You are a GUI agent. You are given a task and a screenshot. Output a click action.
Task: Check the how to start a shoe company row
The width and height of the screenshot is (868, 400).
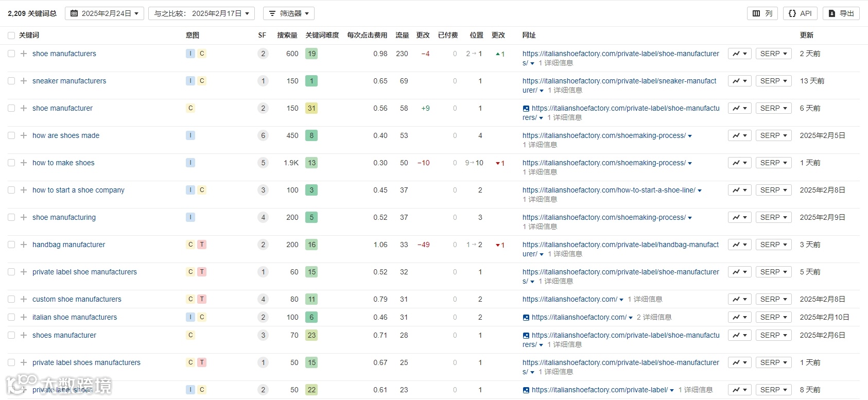click(x=11, y=190)
